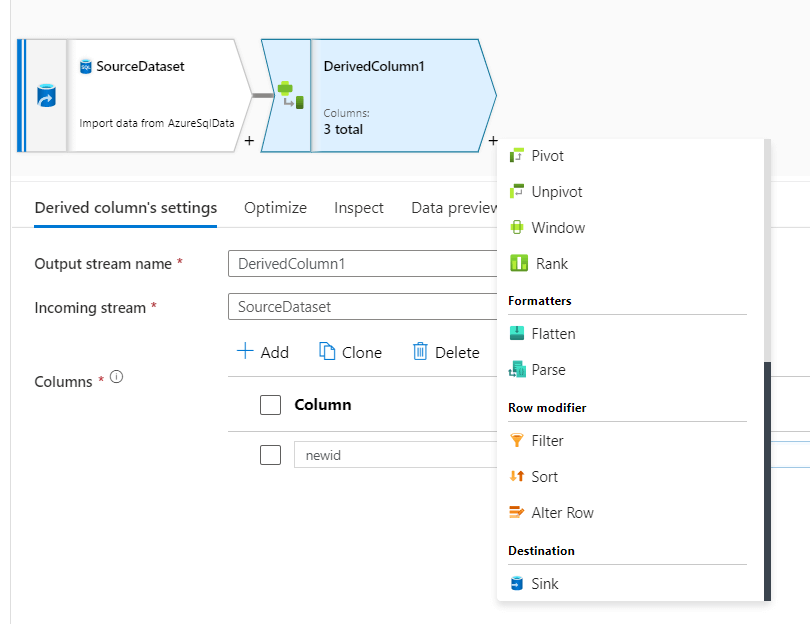The height and width of the screenshot is (624, 810).
Task: Open the Inspect tab
Action: [x=359, y=208]
